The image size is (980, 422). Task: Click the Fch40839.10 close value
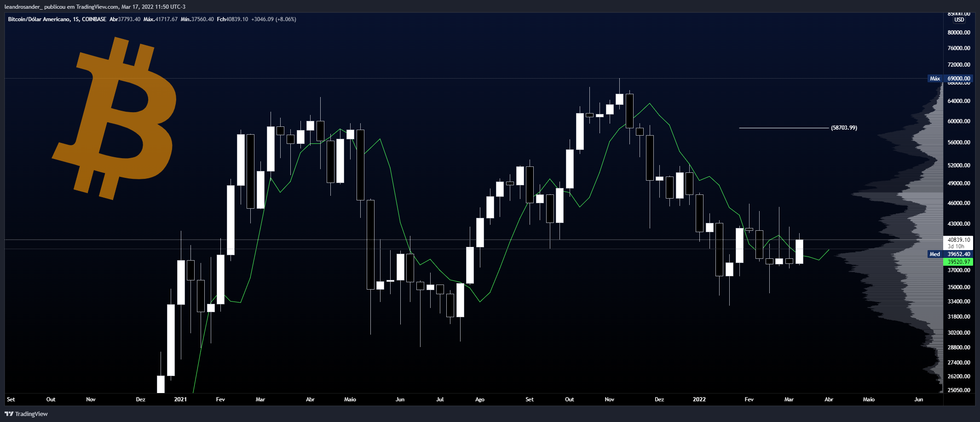pyautogui.click(x=232, y=19)
